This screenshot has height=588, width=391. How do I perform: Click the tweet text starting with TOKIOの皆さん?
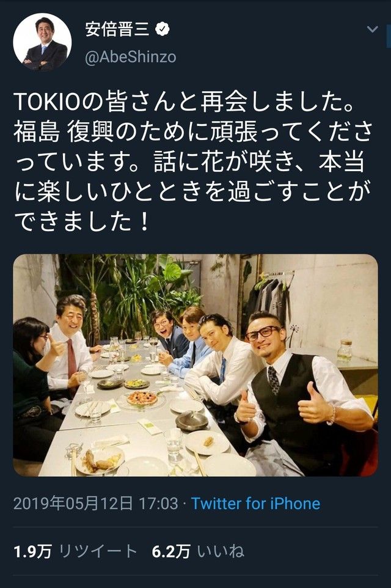193,162
